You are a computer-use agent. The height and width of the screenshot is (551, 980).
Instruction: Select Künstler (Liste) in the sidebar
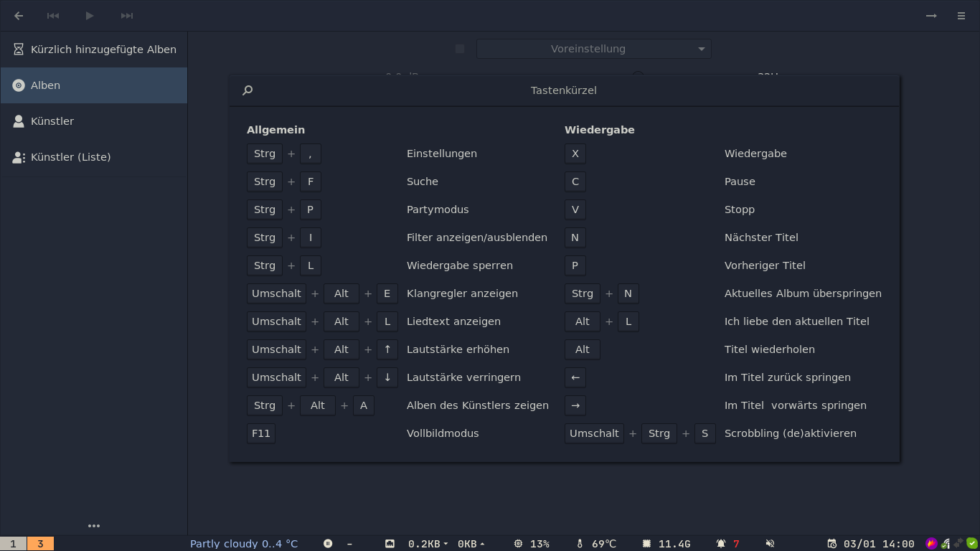click(x=94, y=157)
